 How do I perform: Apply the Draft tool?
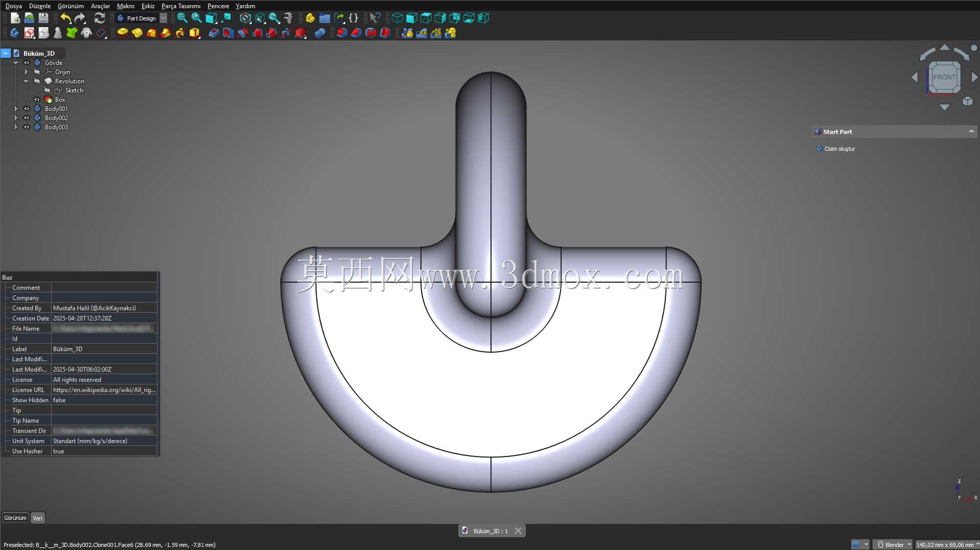[x=371, y=33]
